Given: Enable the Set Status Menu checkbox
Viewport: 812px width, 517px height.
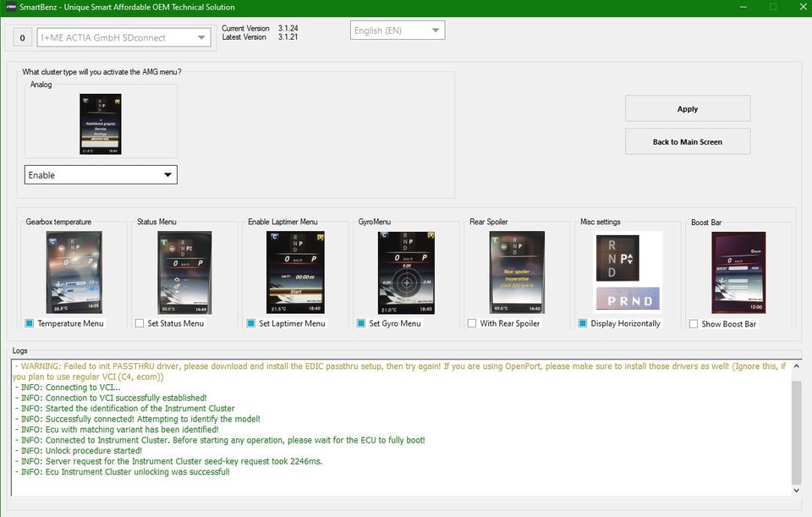Looking at the screenshot, I should click(x=140, y=323).
